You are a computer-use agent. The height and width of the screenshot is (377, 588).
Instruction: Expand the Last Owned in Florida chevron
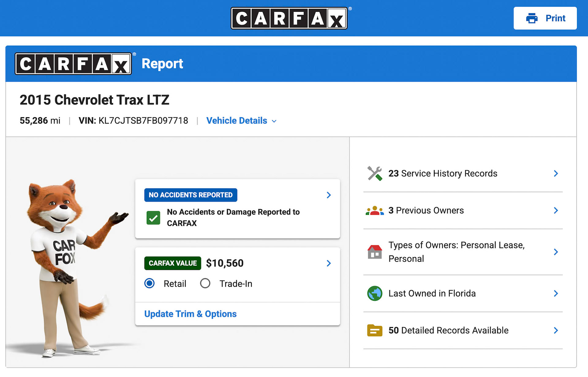point(556,293)
